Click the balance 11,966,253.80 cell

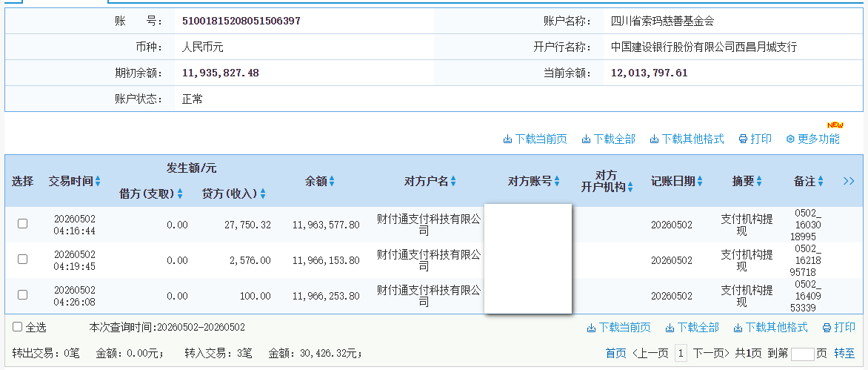click(326, 297)
